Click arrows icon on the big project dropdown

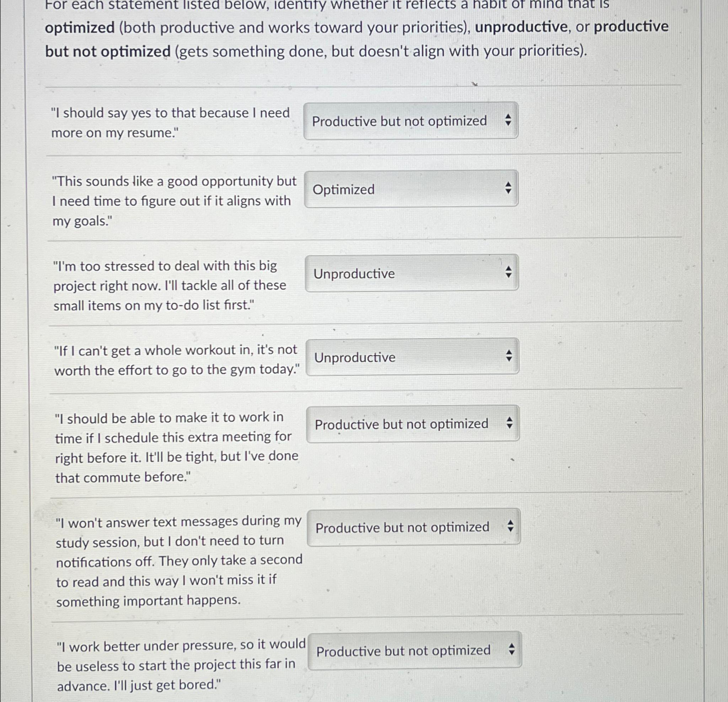[x=509, y=272]
